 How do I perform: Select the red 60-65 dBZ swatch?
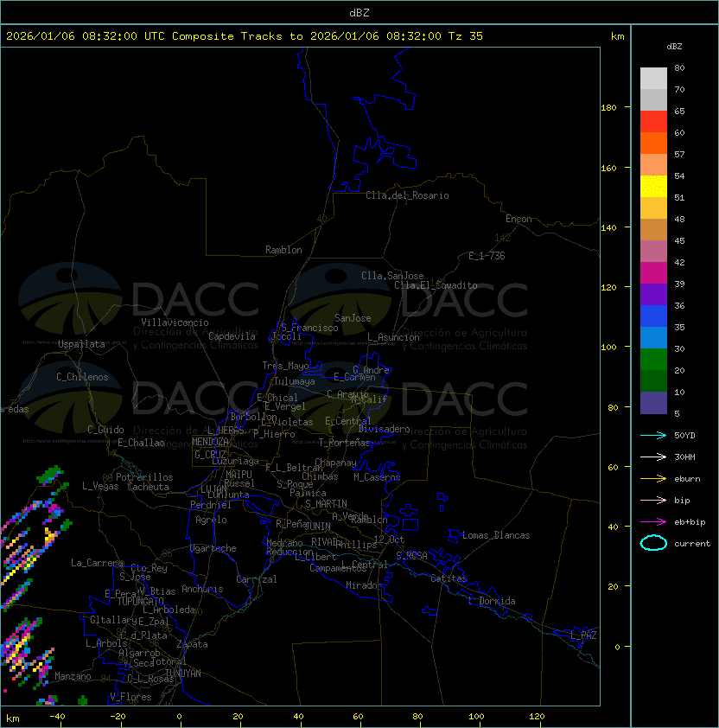click(653, 122)
